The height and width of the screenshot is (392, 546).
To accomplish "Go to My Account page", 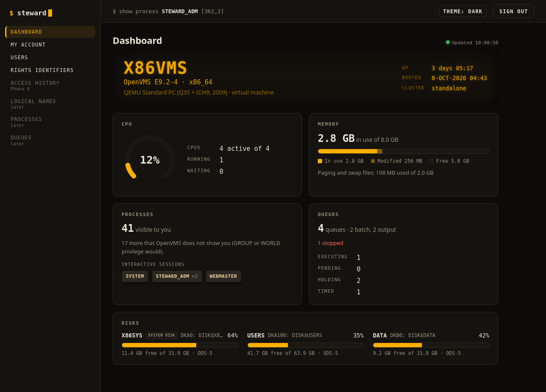I will 50,45.
